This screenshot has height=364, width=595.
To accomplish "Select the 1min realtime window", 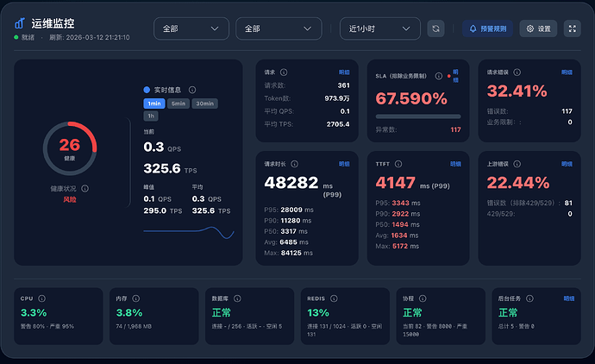I will tap(154, 104).
